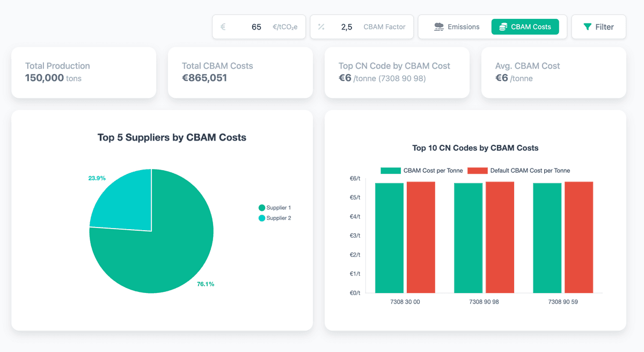The height and width of the screenshot is (352, 644).
Task: Click the euro icon in price field
Action: [x=223, y=27]
